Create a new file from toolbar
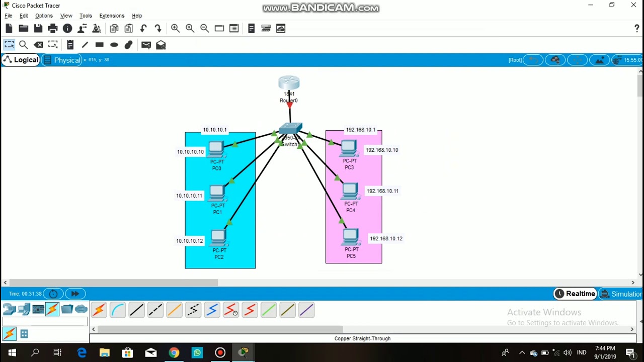The height and width of the screenshot is (362, 644). (9, 29)
